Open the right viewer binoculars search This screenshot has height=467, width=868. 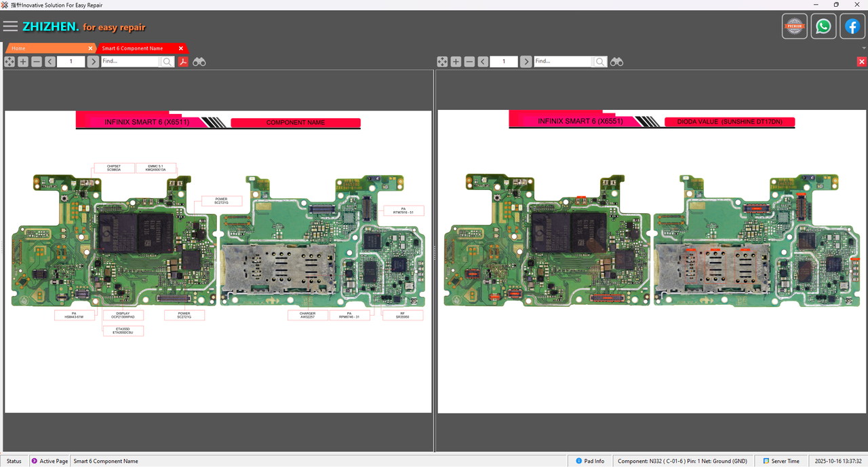[x=616, y=62]
